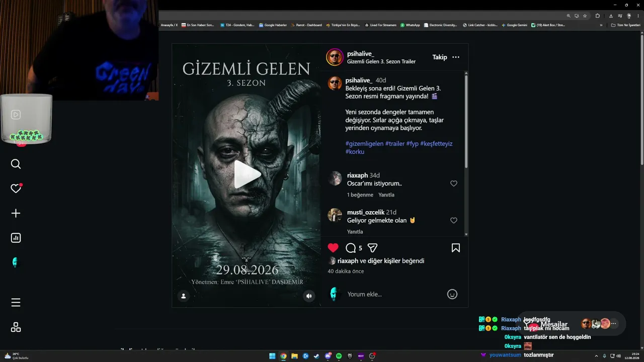Image resolution: width=644 pixels, height=362 pixels.
Task: Bookmark this page with star icon
Action: [x=585, y=16]
